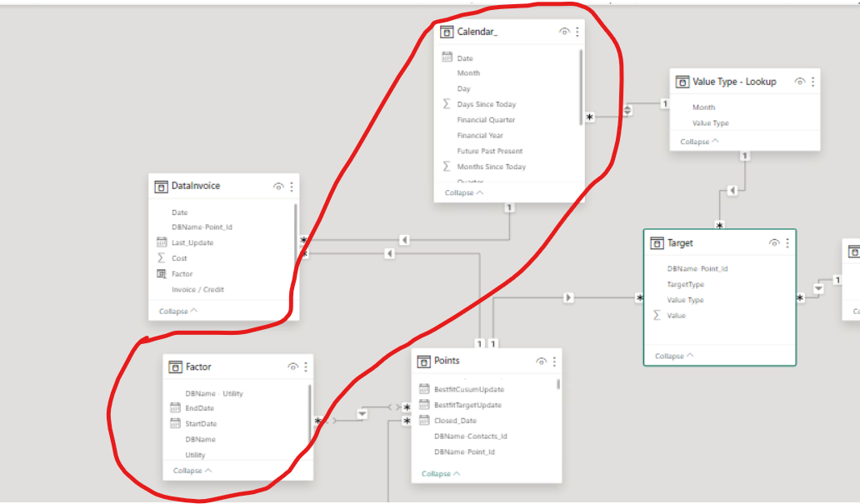Select DBName-Point_Id field in DataInvoice
Image resolution: width=860 pixels, height=504 pixels.
click(202, 227)
